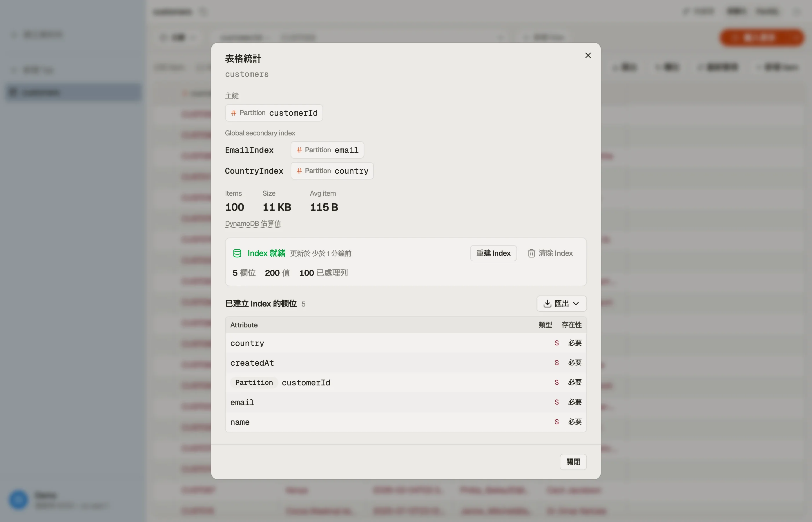The image size is (812, 522).
Task: Click the customers table name subtitle
Action: point(247,74)
